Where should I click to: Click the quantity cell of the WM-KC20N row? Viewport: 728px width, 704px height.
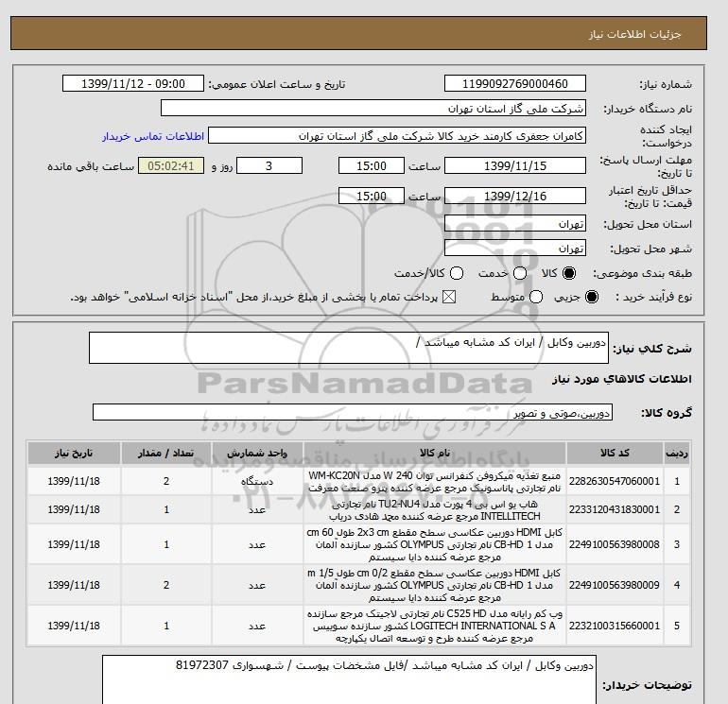[x=166, y=481]
